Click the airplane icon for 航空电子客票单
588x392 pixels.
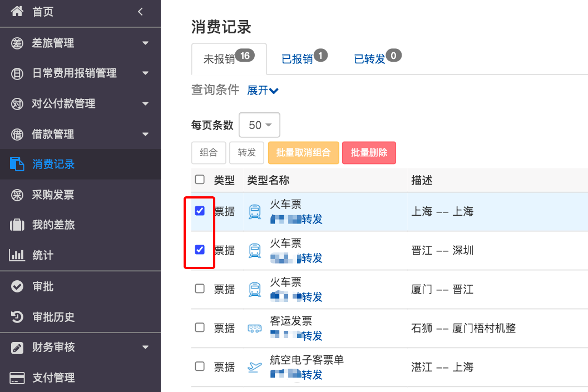pyautogui.click(x=255, y=367)
